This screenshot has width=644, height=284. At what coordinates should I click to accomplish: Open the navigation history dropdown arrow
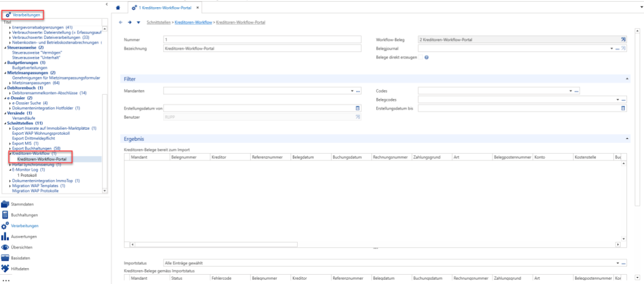click(x=139, y=22)
